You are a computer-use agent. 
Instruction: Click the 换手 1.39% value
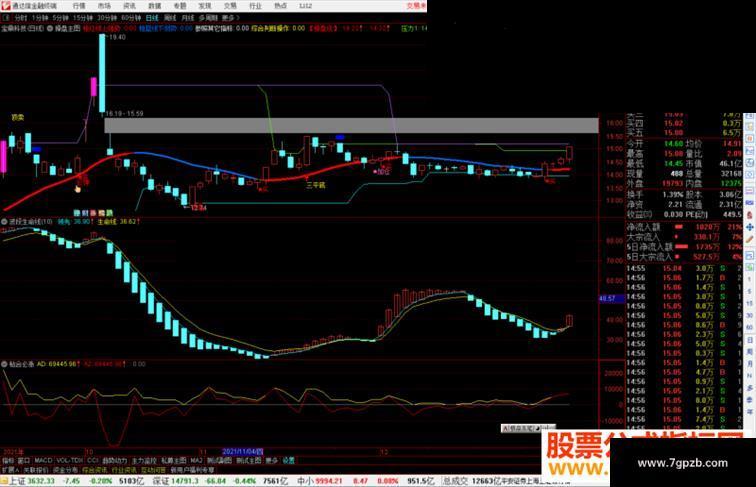pos(672,194)
